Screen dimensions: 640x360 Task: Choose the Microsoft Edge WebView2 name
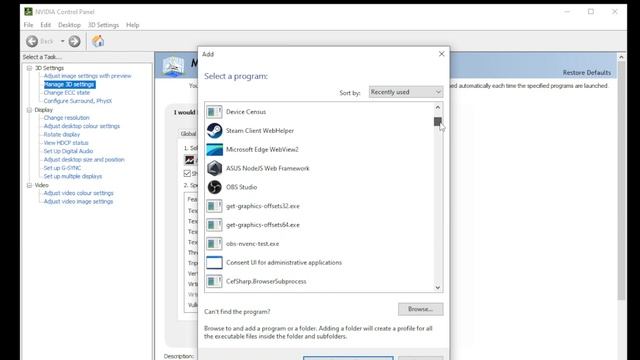click(262, 149)
